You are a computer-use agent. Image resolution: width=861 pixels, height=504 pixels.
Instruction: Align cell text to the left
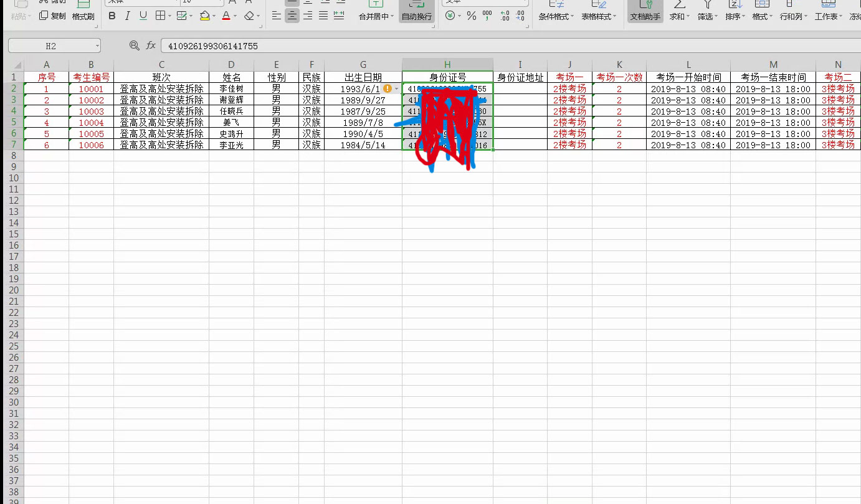277,16
